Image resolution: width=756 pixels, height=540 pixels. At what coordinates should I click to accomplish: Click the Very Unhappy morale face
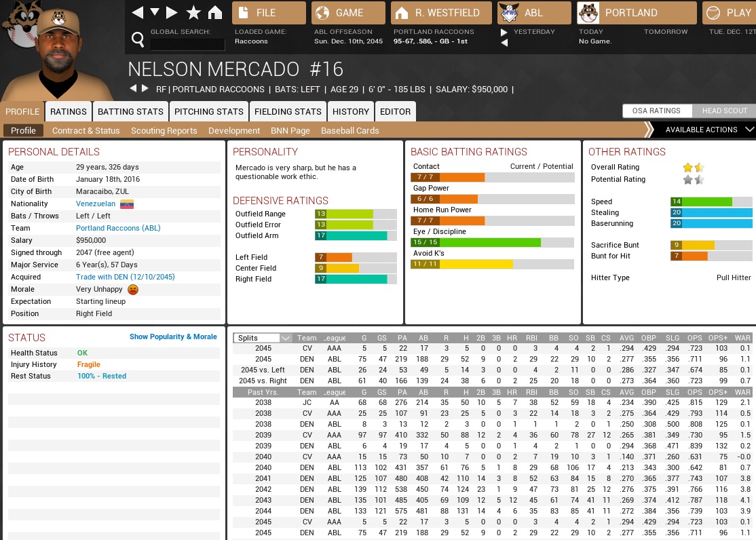click(x=133, y=290)
